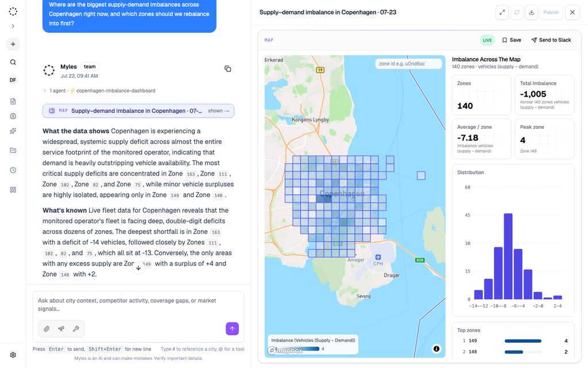Toggle the LIVE status badge
Viewport: 588px width, 368px height.
[x=487, y=40]
